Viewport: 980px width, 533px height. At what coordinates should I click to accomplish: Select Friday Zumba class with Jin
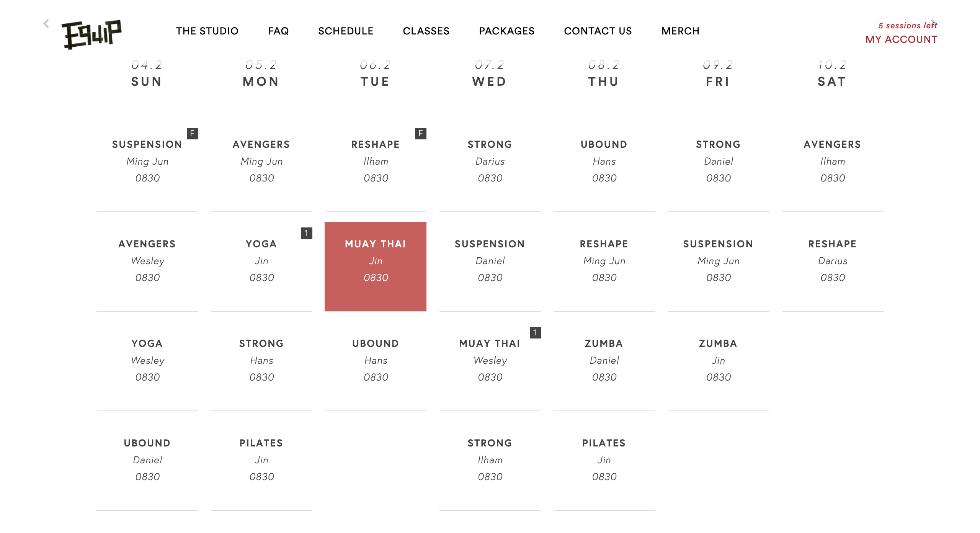point(718,360)
